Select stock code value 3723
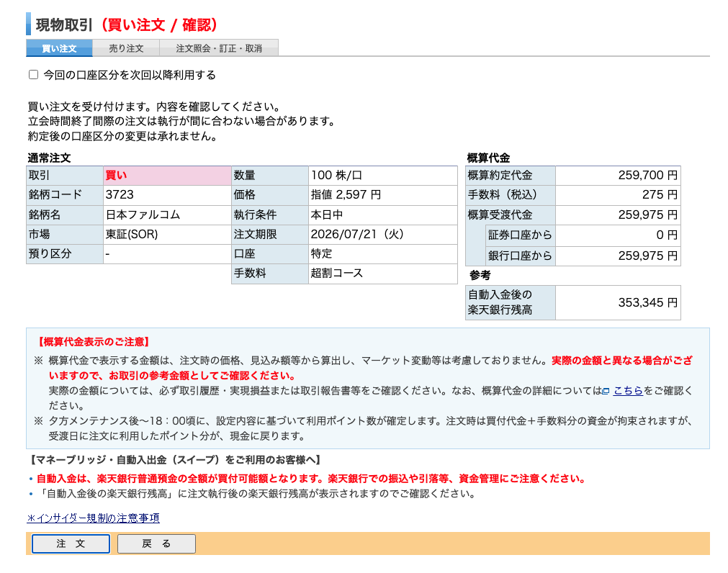 click(120, 194)
